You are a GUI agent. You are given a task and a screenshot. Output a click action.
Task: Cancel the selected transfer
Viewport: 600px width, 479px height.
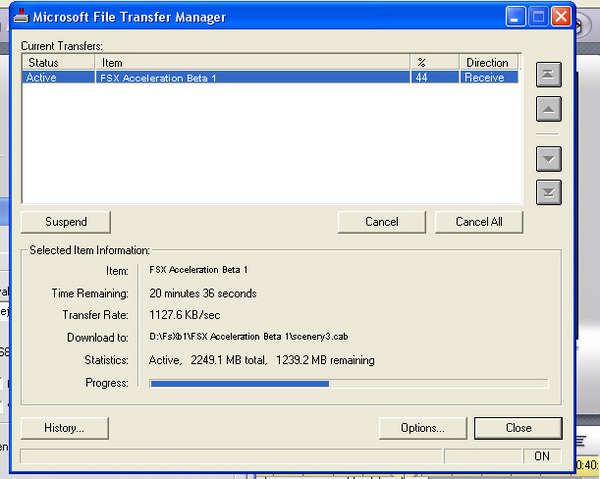(x=382, y=222)
